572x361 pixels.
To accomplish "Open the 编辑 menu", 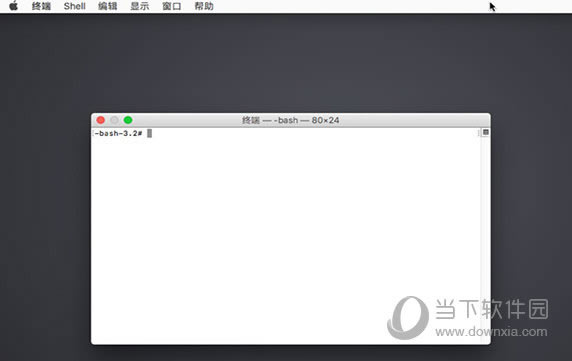I will coord(108,6).
